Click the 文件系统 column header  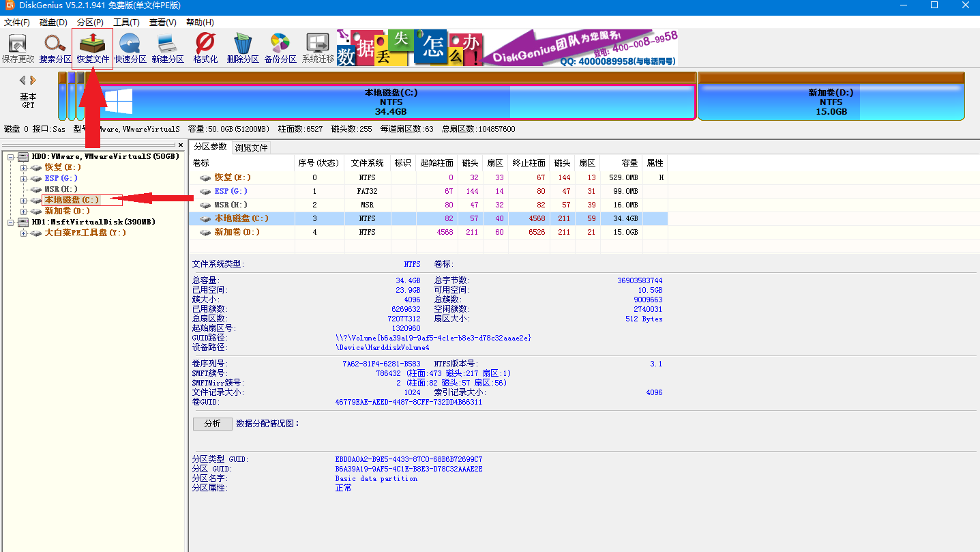pyautogui.click(x=368, y=163)
